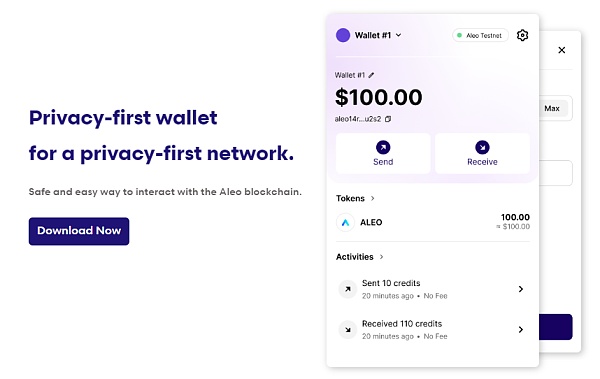Click the Send arrow icon
The height and width of the screenshot is (379, 600).
[383, 147]
